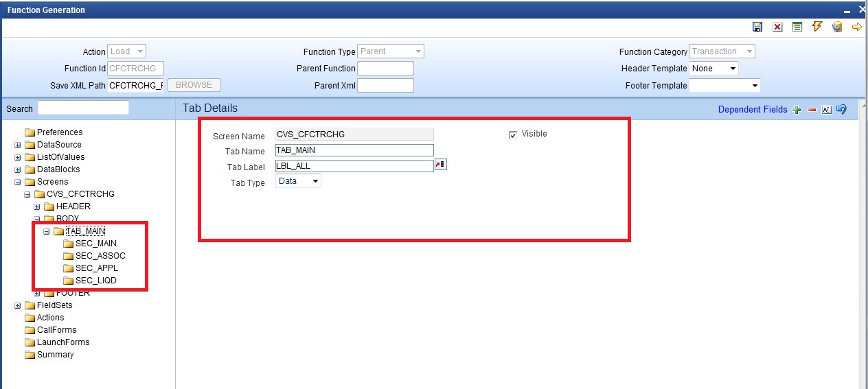
Task: Expand the FieldSets node
Action: [17, 305]
